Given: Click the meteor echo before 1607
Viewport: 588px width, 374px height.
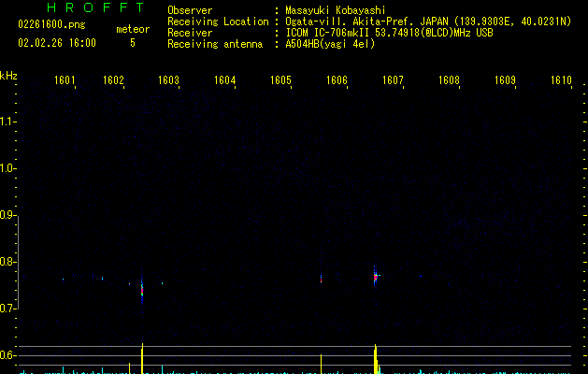Looking at the screenshot, I should (x=376, y=277).
